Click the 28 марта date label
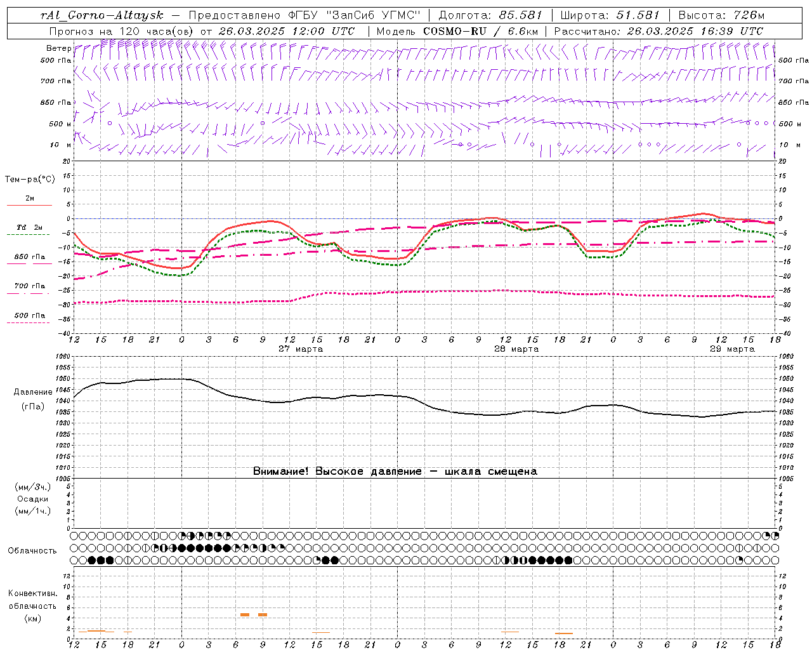The image size is (812, 650). point(516,349)
